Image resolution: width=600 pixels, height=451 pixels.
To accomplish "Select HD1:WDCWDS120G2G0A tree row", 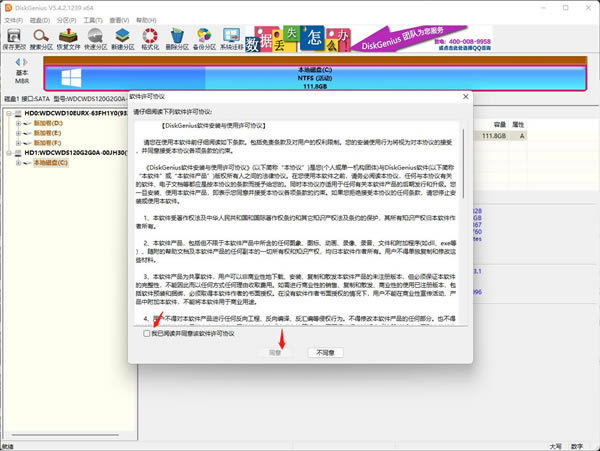I will [x=76, y=153].
